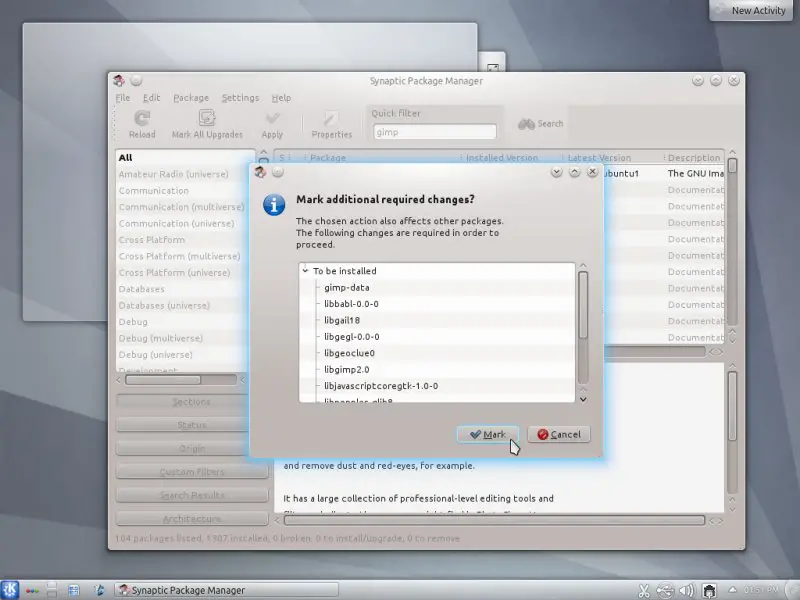Click the Architecture filter button
Viewport: 800px width, 600px height.
click(x=192, y=519)
